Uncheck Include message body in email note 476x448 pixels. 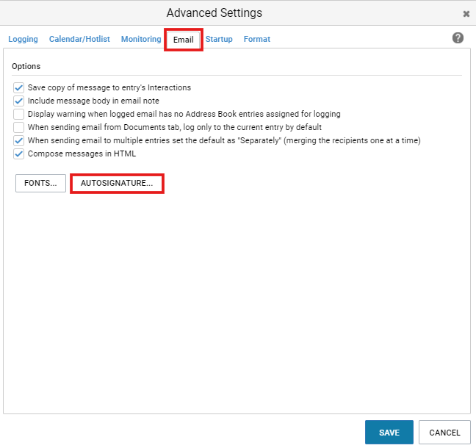(19, 101)
